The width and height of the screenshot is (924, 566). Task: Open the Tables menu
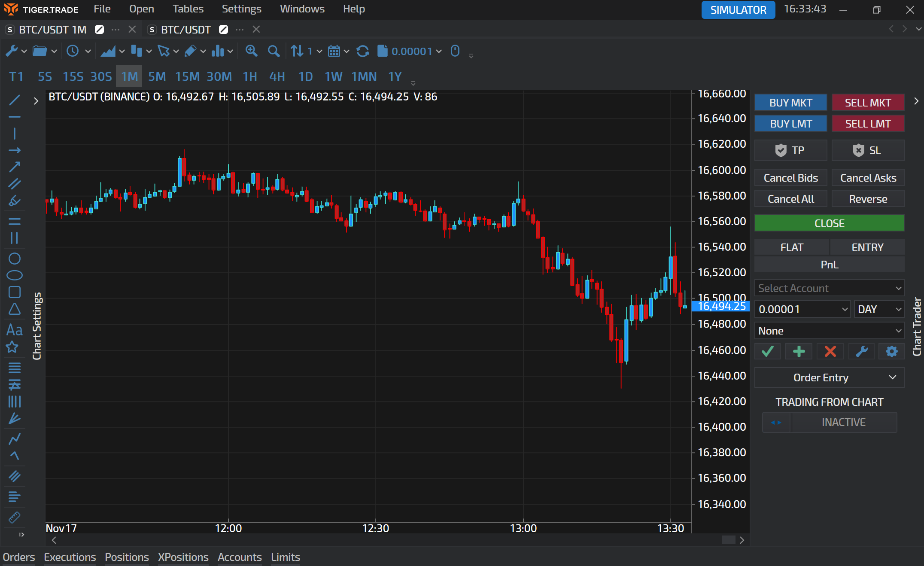[188, 9]
